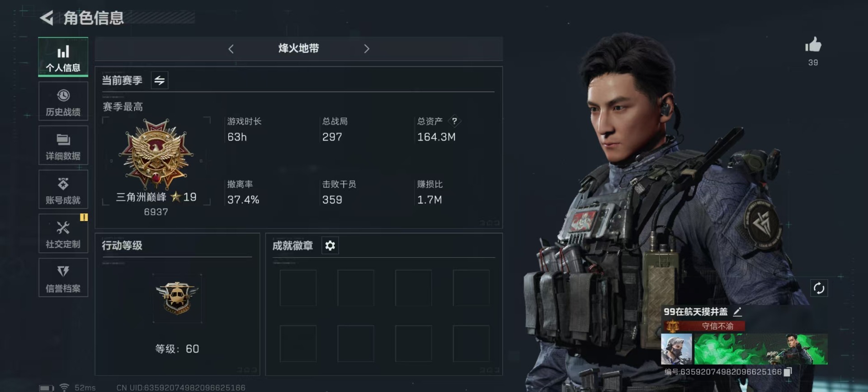
Task: Select the first empty achievement badge slot
Action: (x=298, y=288)
